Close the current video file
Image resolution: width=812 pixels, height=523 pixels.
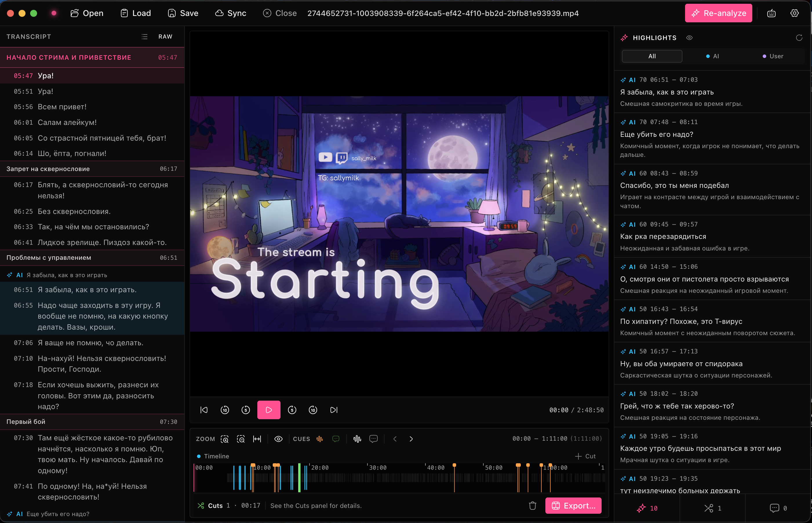[x=280, y=13]
